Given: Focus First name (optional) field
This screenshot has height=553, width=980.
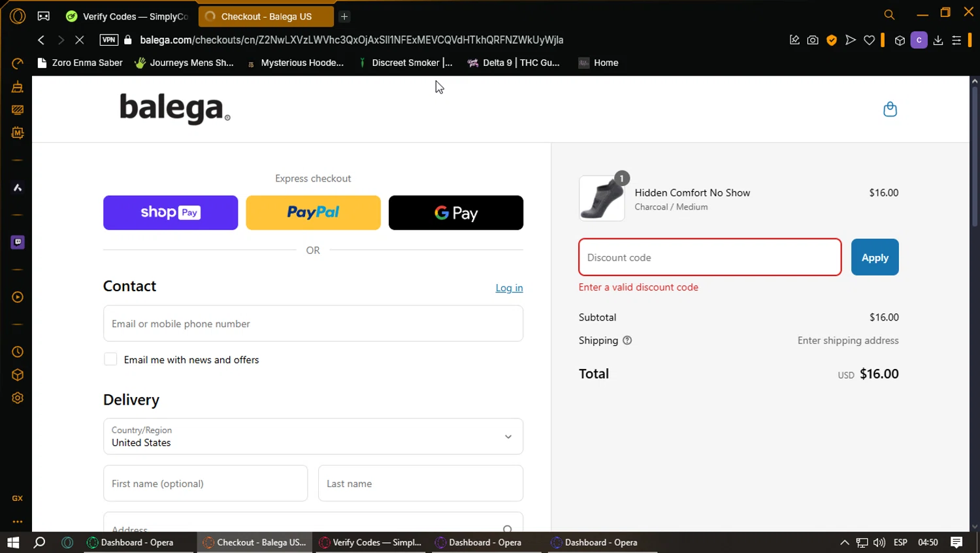Looking at the screenshot, I should [x=205, y=483].
